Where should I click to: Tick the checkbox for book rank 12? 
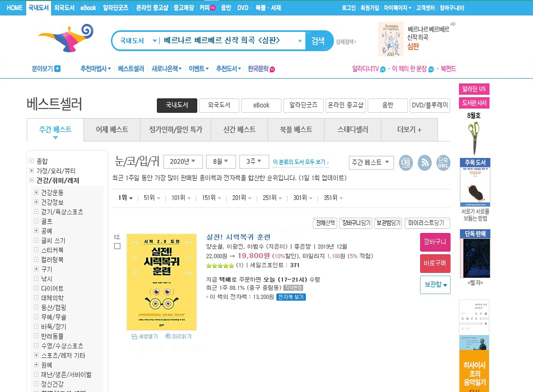click(117, 246)
